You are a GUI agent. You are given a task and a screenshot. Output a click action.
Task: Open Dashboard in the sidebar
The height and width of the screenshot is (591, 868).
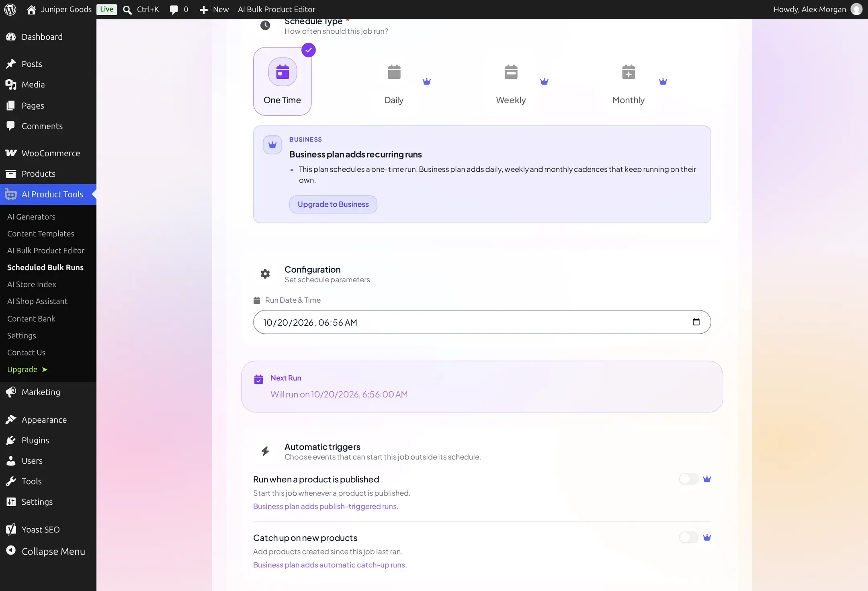coord(48,37)
